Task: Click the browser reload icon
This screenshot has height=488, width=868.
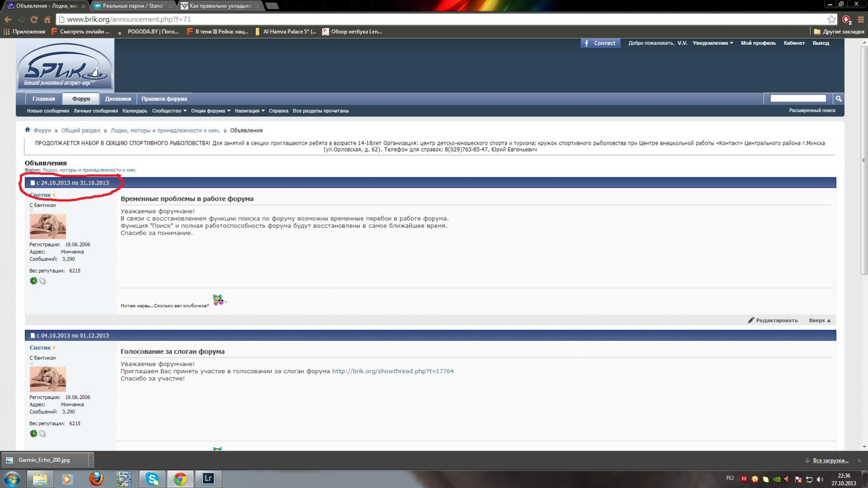Action: click(34, 19)
